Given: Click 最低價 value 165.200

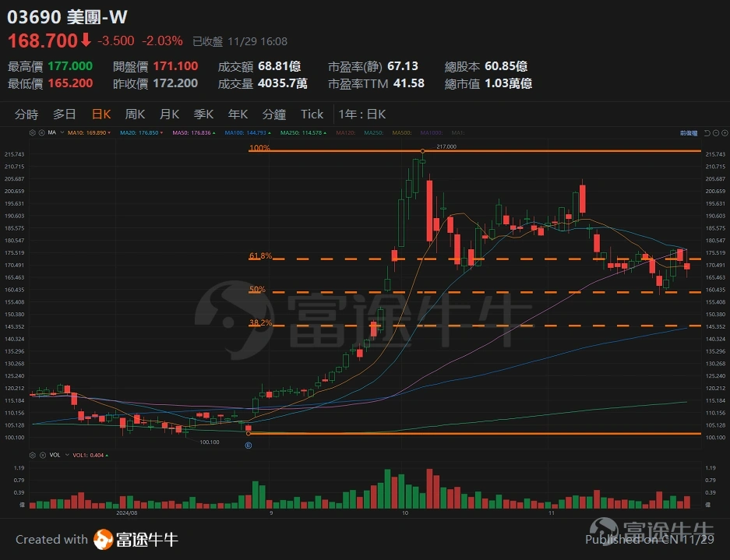Looking at the screenshot, I should pyautogui.click(x=70, y=83).
